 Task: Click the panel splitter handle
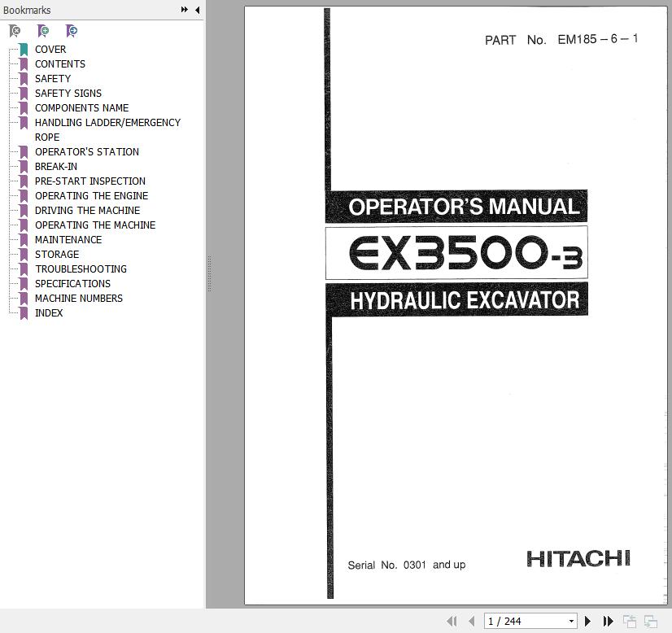point(208,273)
